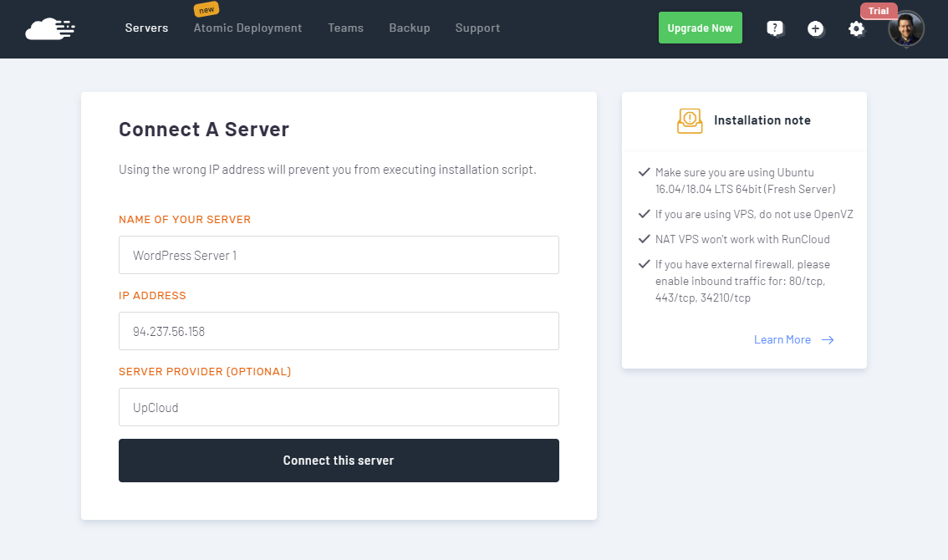
Task: Click the Trial badge
Action: (879, 11)
